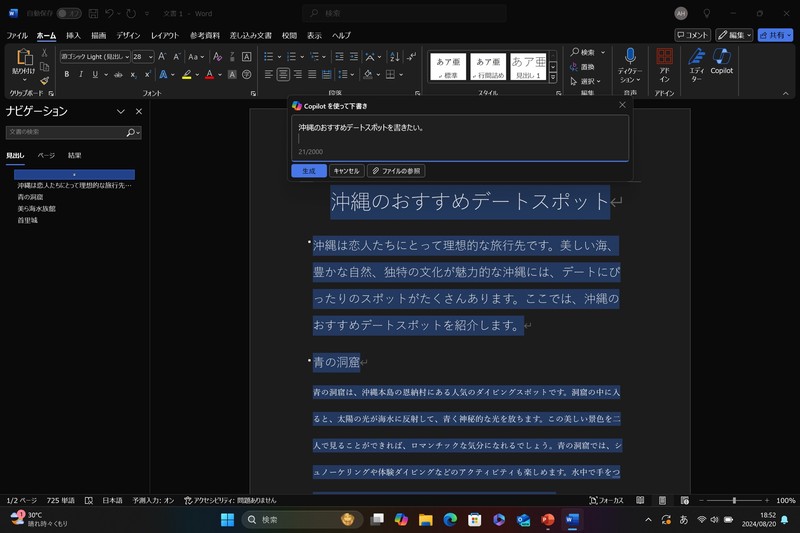Clear all formatting icon
This screenshot has width=800, height=533.
(217, 57)
